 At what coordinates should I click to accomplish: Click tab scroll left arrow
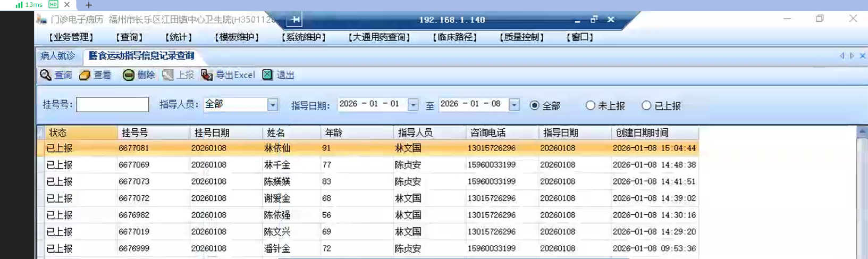(x=842, y=56)
